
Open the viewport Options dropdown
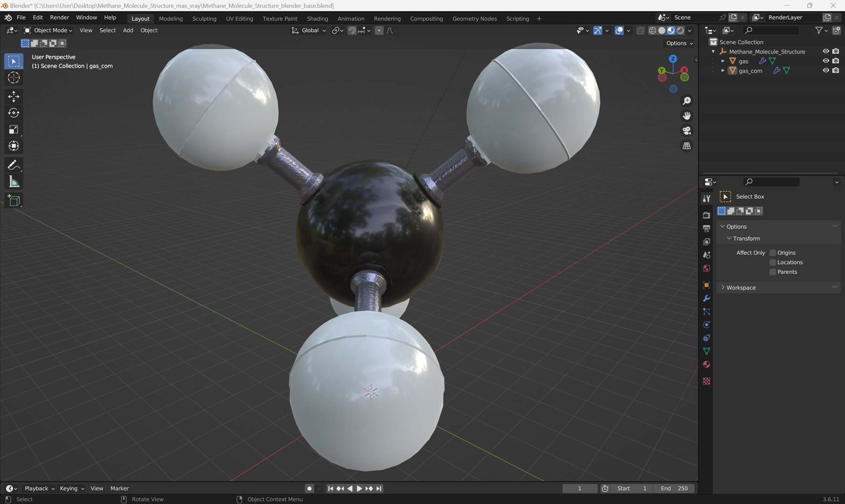pos(679,43)
